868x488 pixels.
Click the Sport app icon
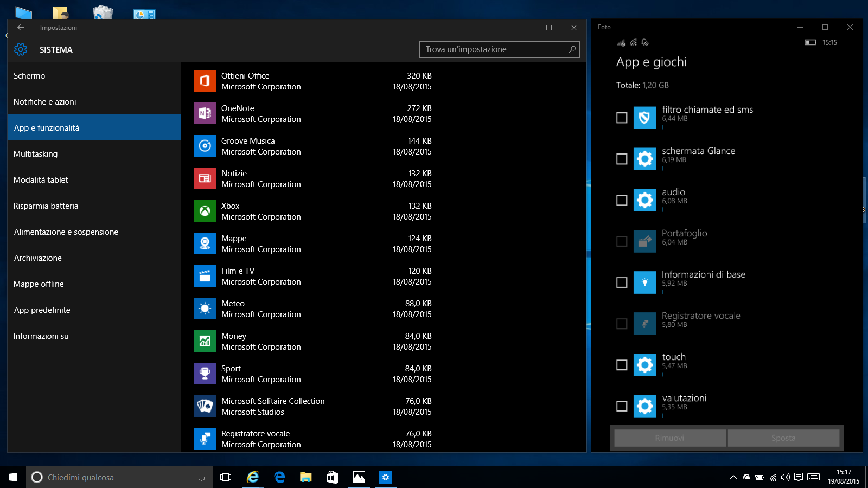(205, 374)
